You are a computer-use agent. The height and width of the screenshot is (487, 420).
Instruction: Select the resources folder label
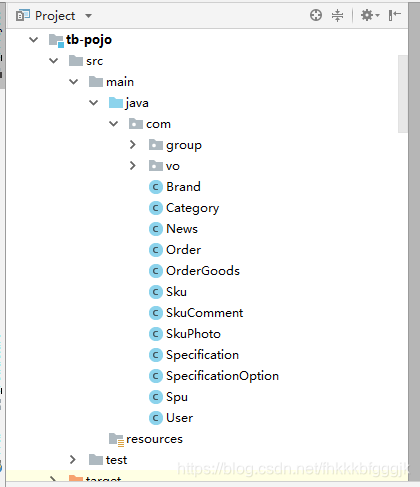(x=154, y=439)
